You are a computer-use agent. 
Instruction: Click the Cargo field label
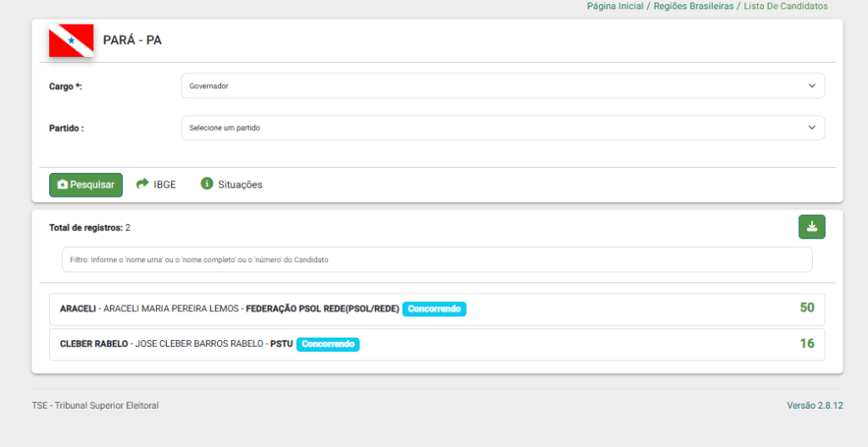pyautogui.click(x=65, y=87)
